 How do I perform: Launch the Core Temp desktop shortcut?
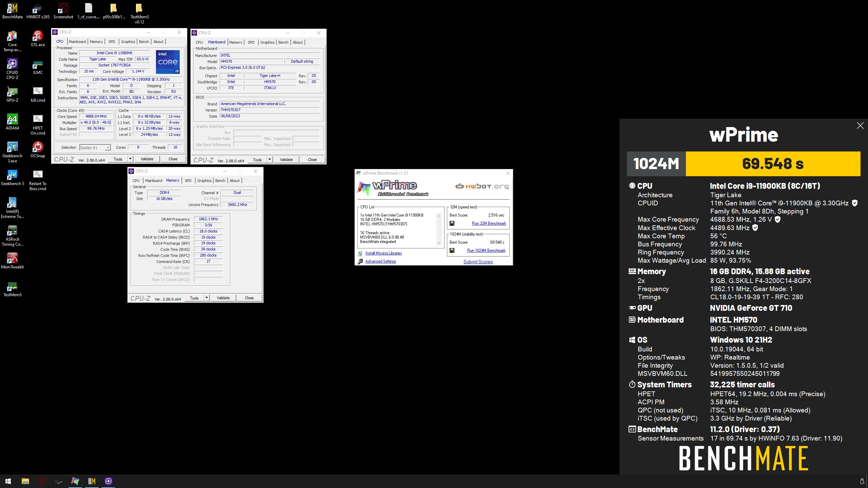click(13, 41)
